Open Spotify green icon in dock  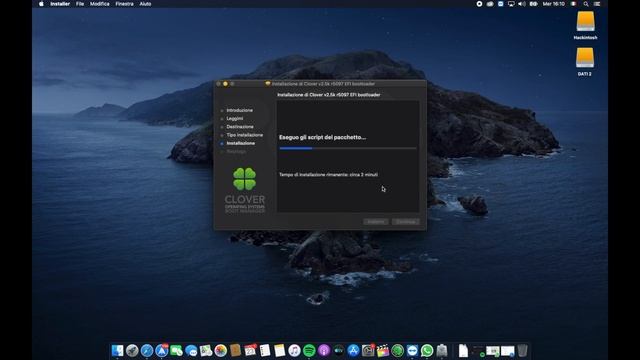(x=309, y=351)
